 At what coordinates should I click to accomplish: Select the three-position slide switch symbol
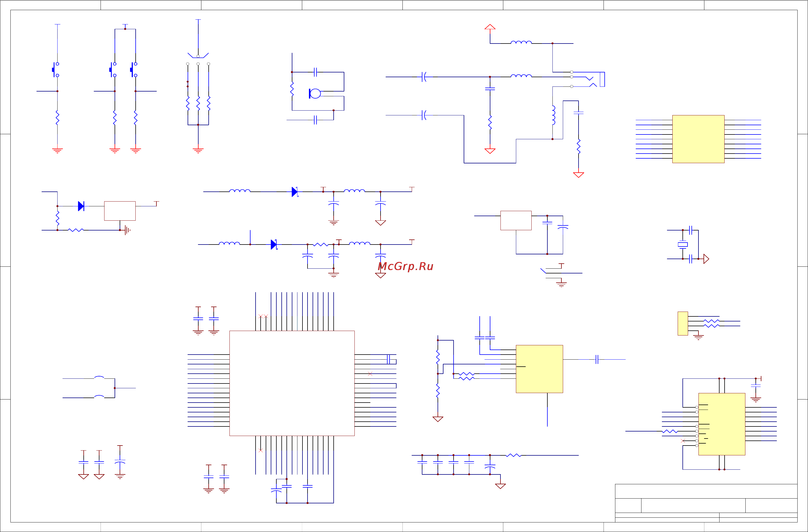pyautogui.click(x=198, y=59)
